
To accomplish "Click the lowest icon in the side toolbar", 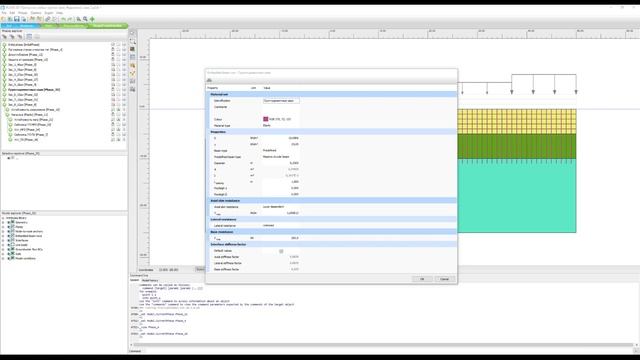I will click(x=133, y=89).
